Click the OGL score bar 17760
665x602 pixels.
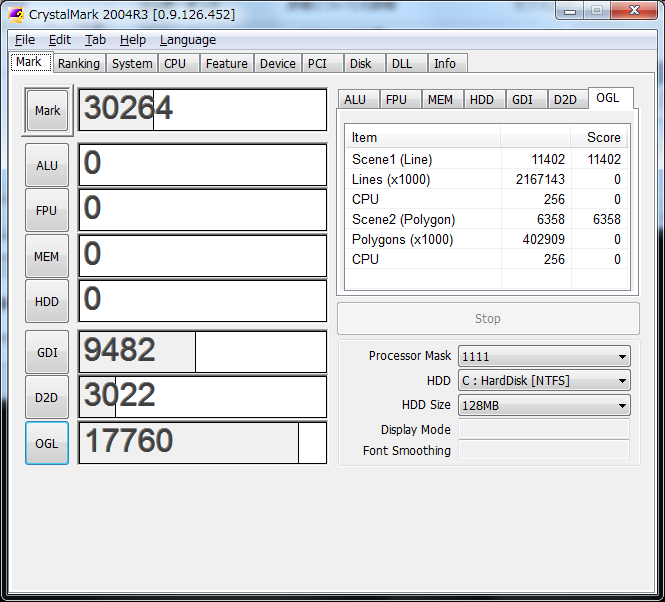pos(203,443)
